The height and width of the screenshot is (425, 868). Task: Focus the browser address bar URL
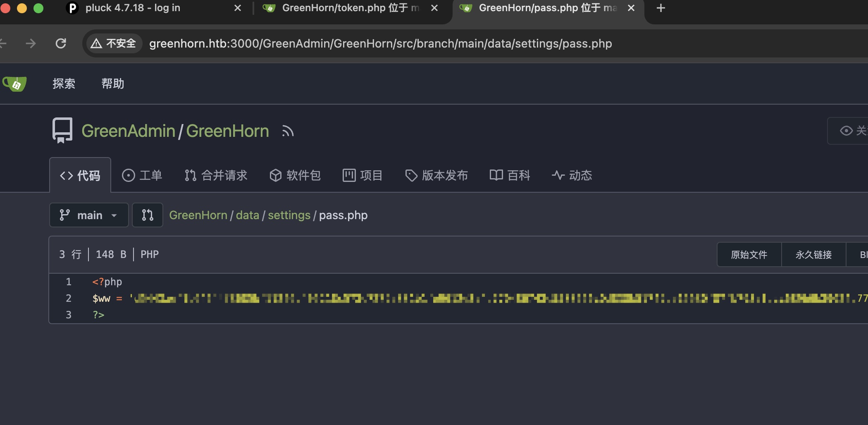[x=380, y=43]
